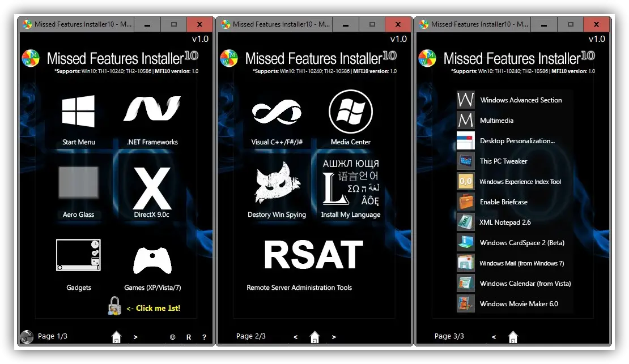Go home from Page 1/3 window

pos(116,337)
